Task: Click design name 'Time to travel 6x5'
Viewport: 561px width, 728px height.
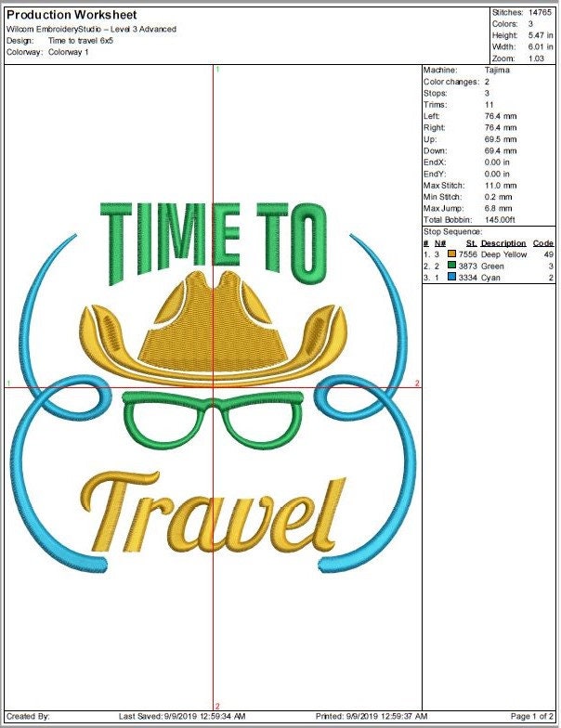Action: [x=80, y=41]
